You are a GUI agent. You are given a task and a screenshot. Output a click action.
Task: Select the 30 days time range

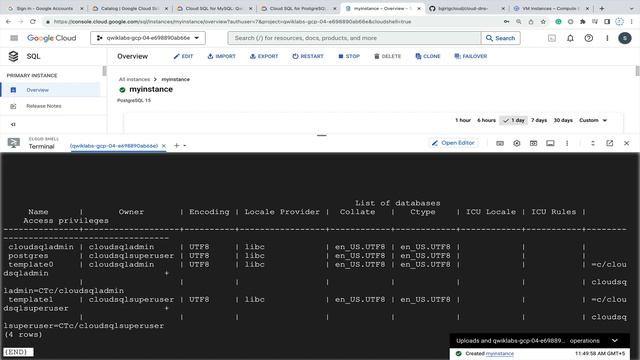(563, 120)
